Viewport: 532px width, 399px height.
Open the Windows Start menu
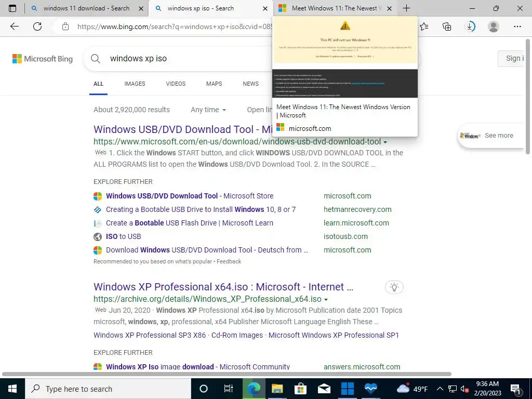tap(12, 389)
